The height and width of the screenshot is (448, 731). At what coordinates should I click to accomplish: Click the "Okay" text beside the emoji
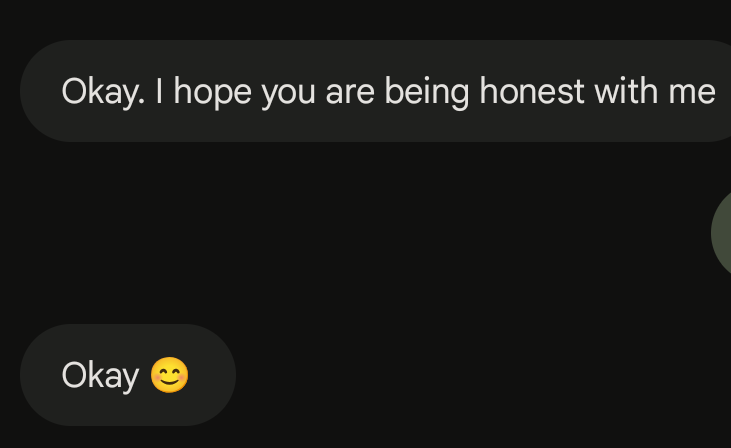(x=100, y=376)
